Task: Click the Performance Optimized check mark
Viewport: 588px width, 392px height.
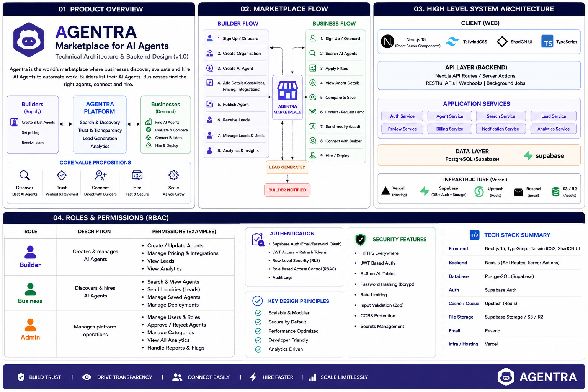Action: (x=258, y=331)
